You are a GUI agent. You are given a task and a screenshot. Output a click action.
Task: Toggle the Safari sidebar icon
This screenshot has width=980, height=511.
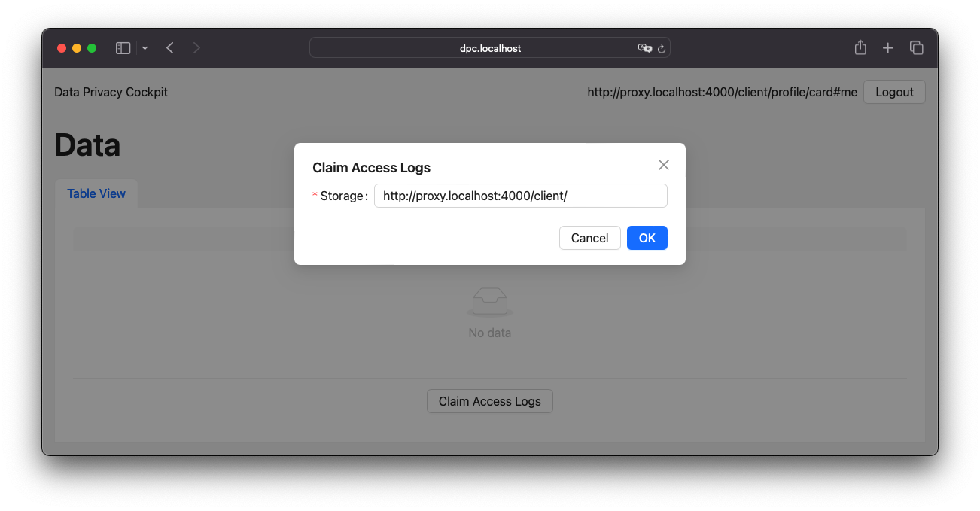123,48
